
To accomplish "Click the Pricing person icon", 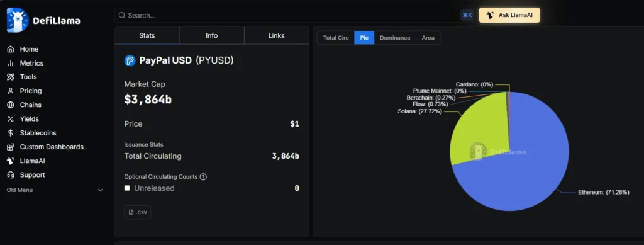I will (x=11, y=91).
